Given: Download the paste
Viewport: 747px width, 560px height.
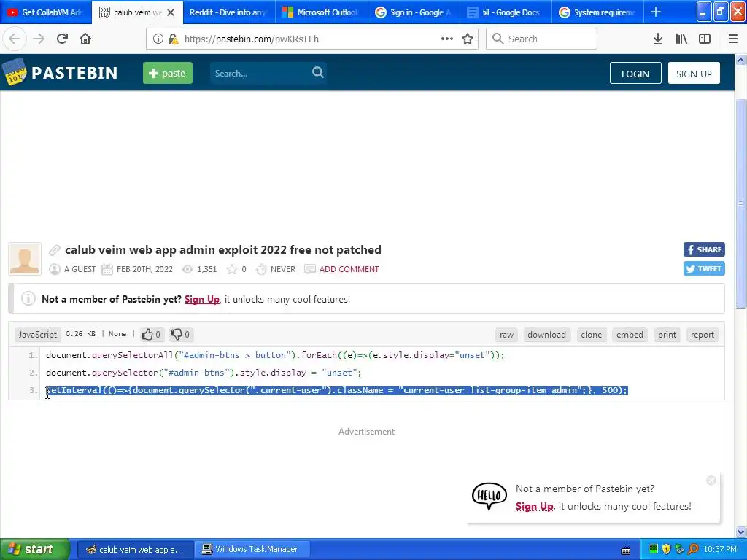Looking at the screenshot, I should (x=546, y=334).
